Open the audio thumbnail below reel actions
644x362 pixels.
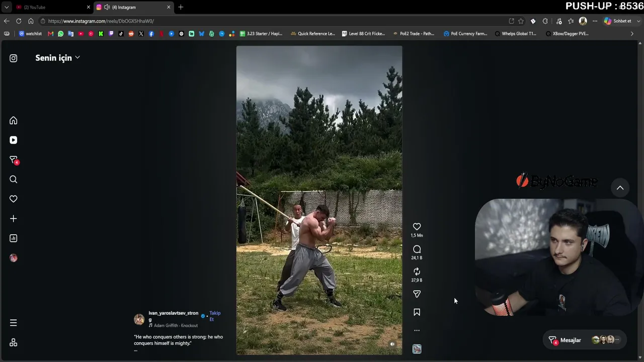point(417,349)
